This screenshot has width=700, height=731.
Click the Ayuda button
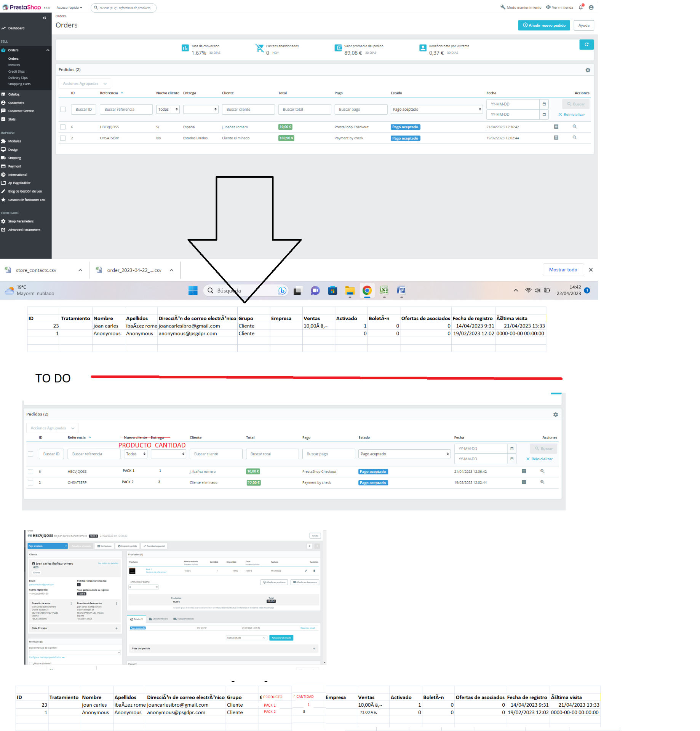click(584, 25)
